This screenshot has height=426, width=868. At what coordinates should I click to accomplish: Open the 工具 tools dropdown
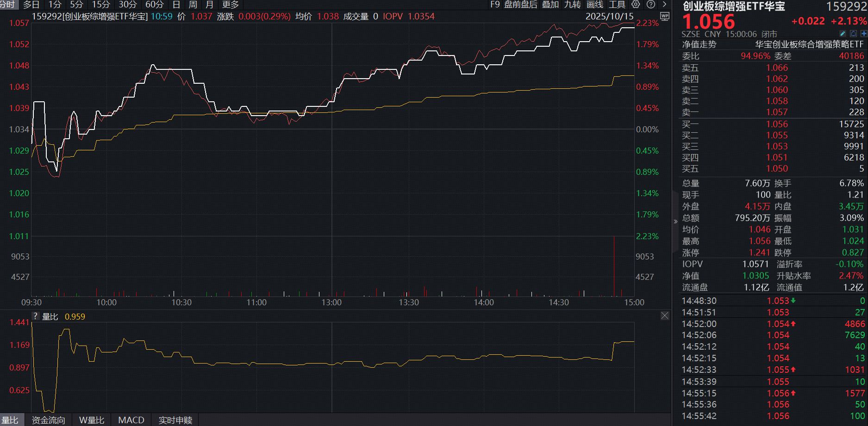617,5
